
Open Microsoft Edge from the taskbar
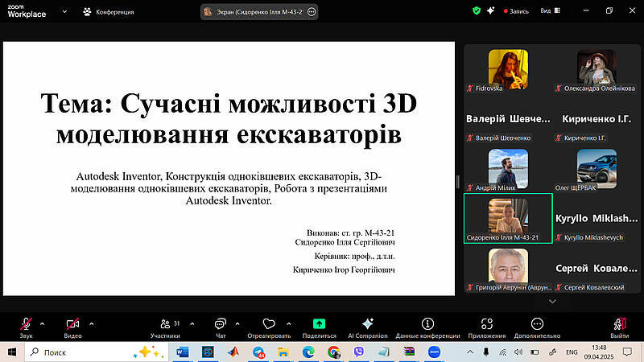[x=308, y=352]
